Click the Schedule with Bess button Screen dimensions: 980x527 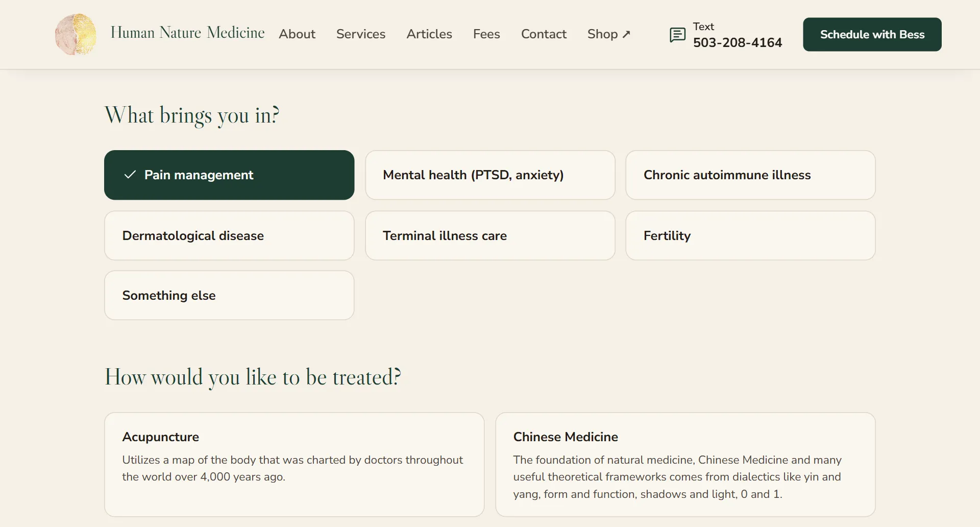(872, 34)
